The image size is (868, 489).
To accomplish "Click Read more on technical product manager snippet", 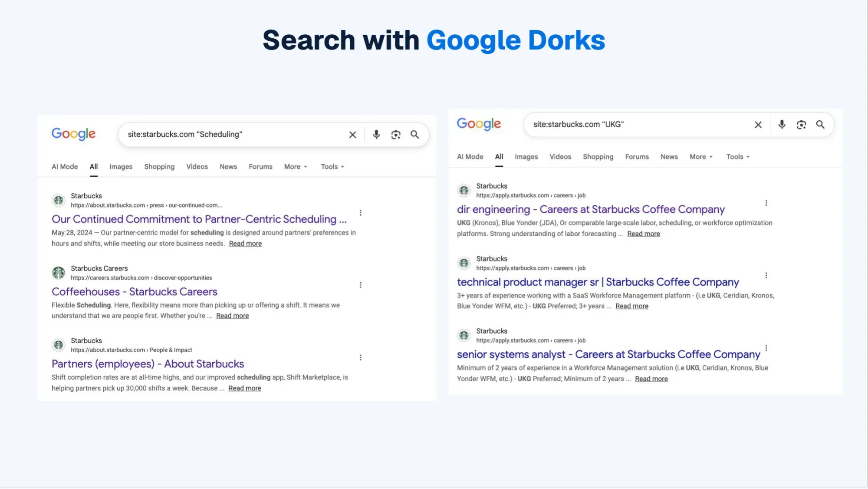I will tap(632, 306).
